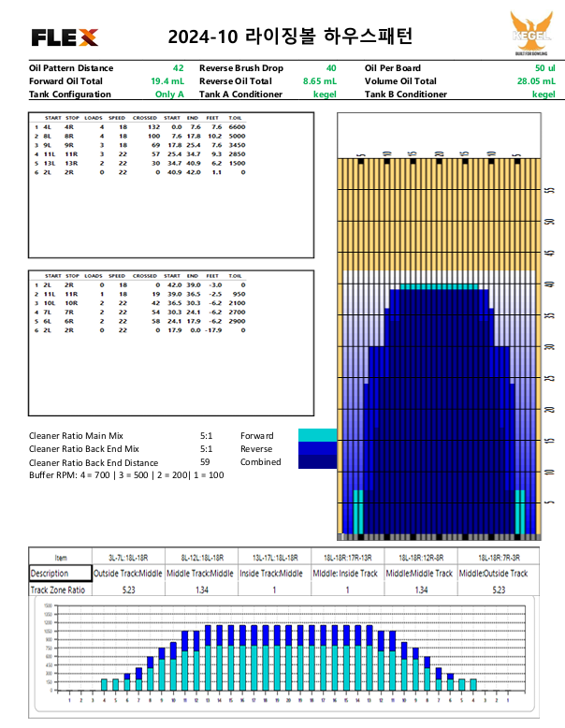Select the Back End Distance value 59
565x728 pixels.
pos(205,462)
